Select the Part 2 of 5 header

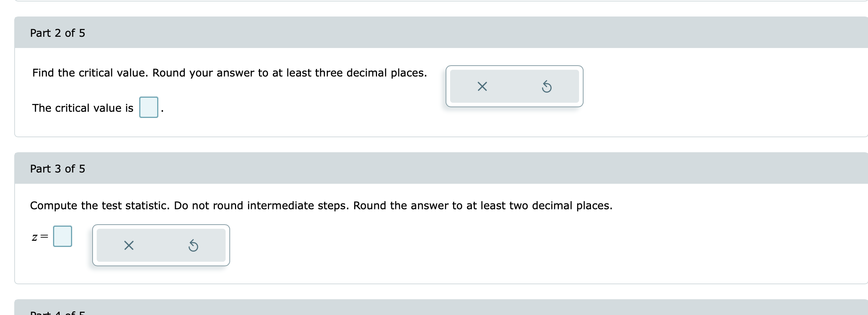[x=58, y=33]
